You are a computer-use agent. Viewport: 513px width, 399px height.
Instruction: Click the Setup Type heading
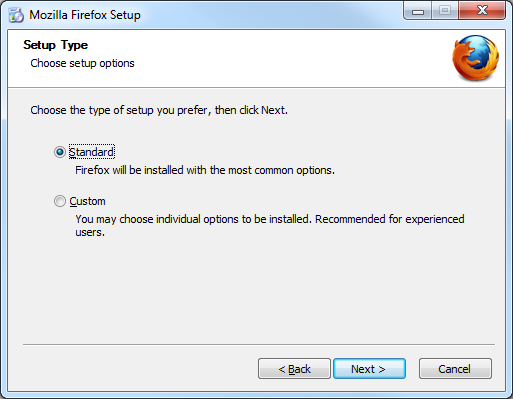point(55,45)
